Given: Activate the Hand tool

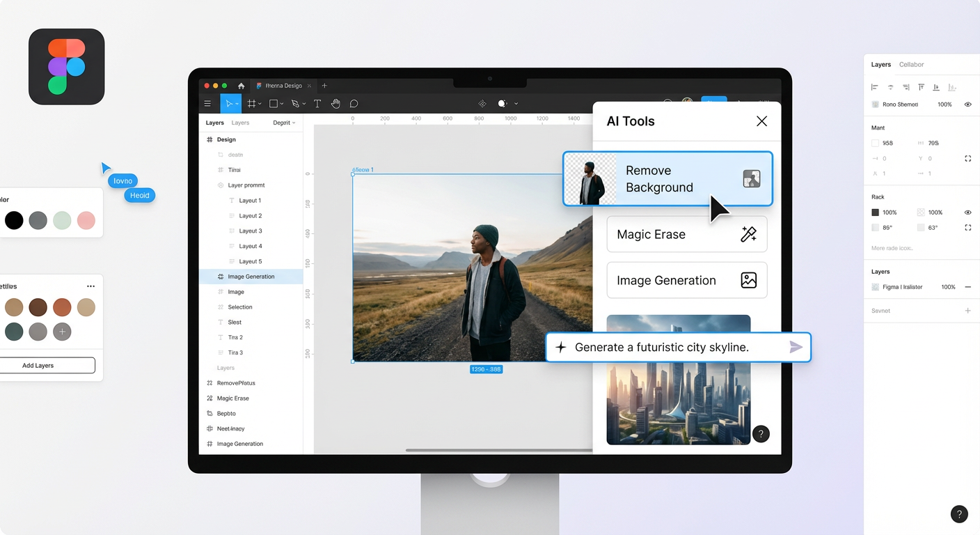Looking at the screenshot, I should tap(335, 104).
